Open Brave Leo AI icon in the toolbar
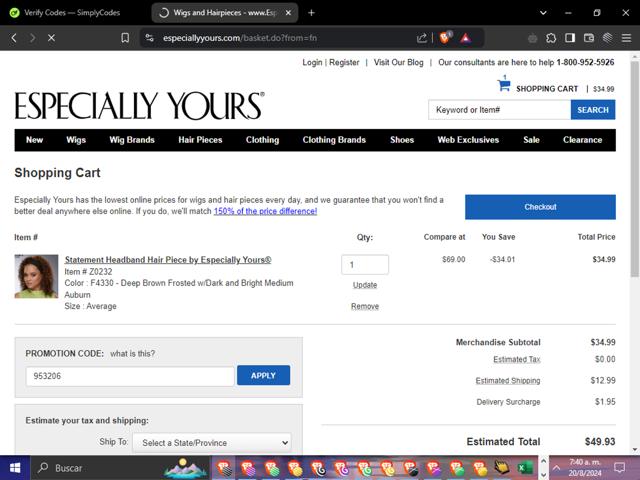This screenshot has height=480, width=640. tap(608, 38)
